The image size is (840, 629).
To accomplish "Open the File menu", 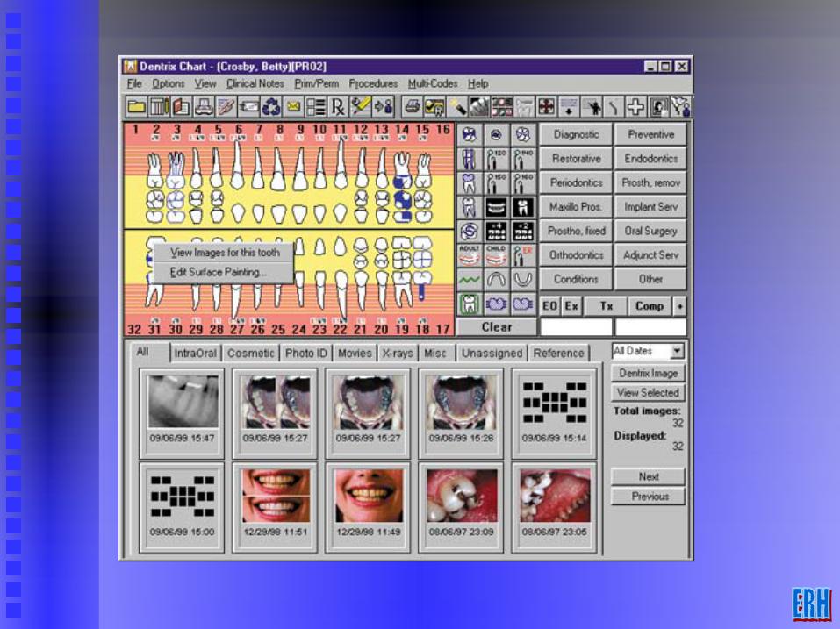I will 134,83.
